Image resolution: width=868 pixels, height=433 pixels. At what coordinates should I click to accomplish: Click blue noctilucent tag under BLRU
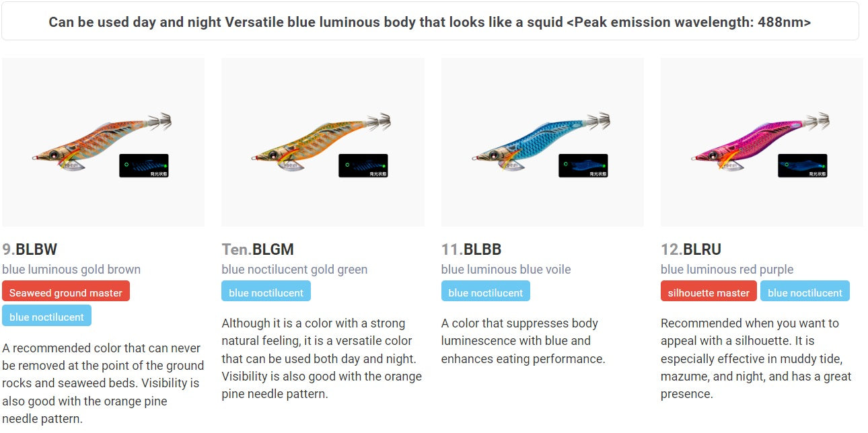[x=805, y=292]
